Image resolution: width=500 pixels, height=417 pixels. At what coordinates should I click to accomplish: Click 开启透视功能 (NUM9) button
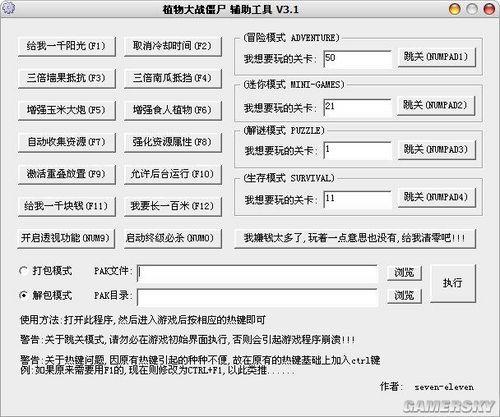[x=66, y=238]
